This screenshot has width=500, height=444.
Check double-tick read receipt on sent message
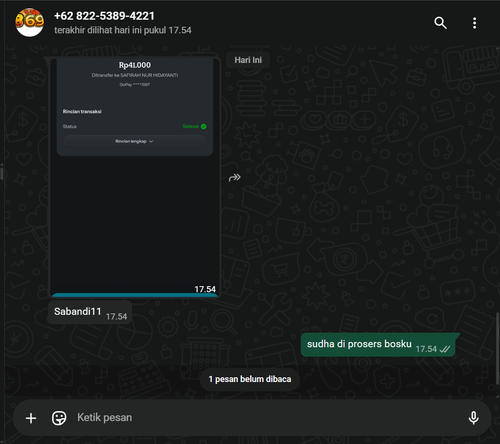[x=445, y=349]
